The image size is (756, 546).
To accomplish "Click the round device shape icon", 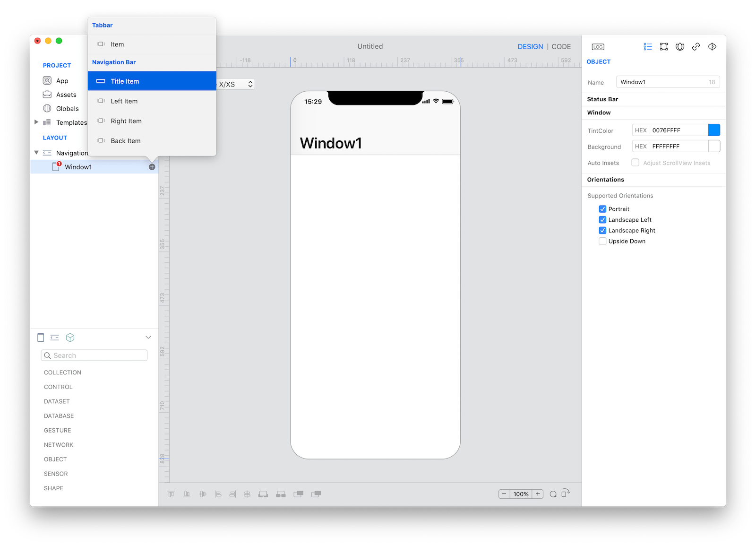I will (x=553, y=494).
